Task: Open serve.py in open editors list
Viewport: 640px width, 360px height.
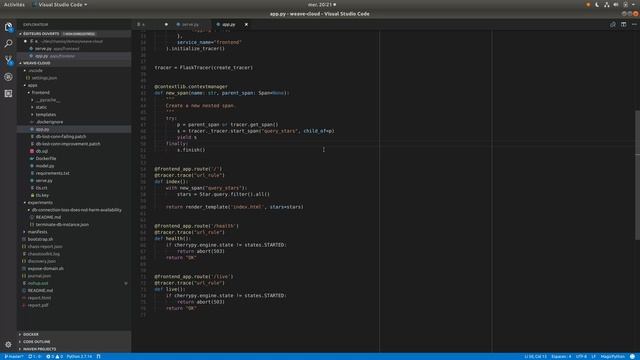Action: [x=73, y=49]
